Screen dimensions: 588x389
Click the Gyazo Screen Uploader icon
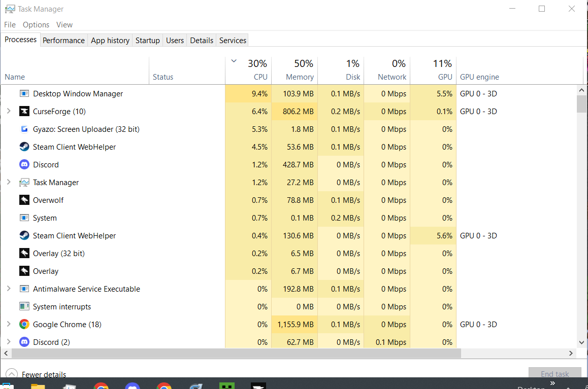click(x=24, y=129)
